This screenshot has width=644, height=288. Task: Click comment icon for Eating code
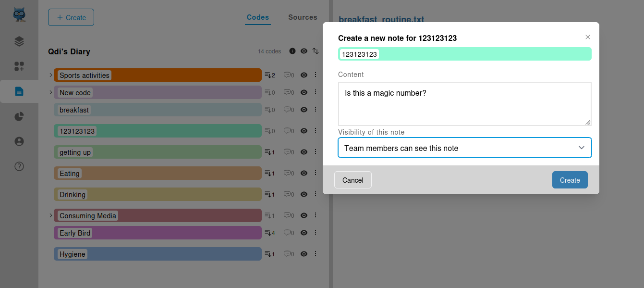point(289,173)
